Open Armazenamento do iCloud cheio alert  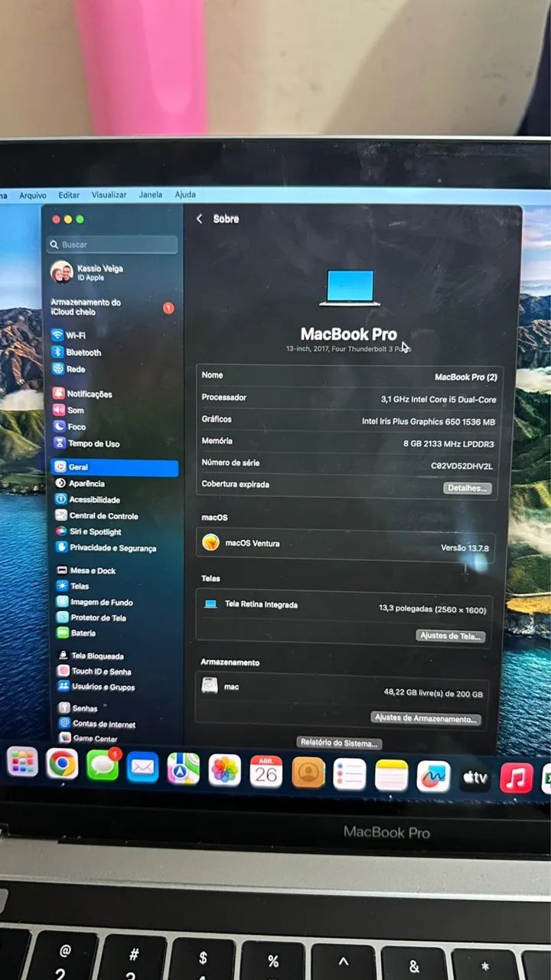coord(112,307)
